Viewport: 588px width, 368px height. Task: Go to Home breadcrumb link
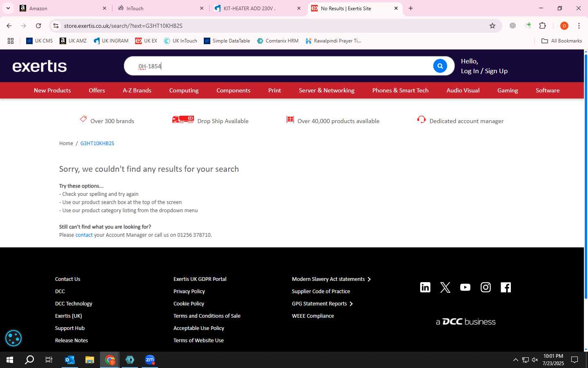tap(66, 144)
